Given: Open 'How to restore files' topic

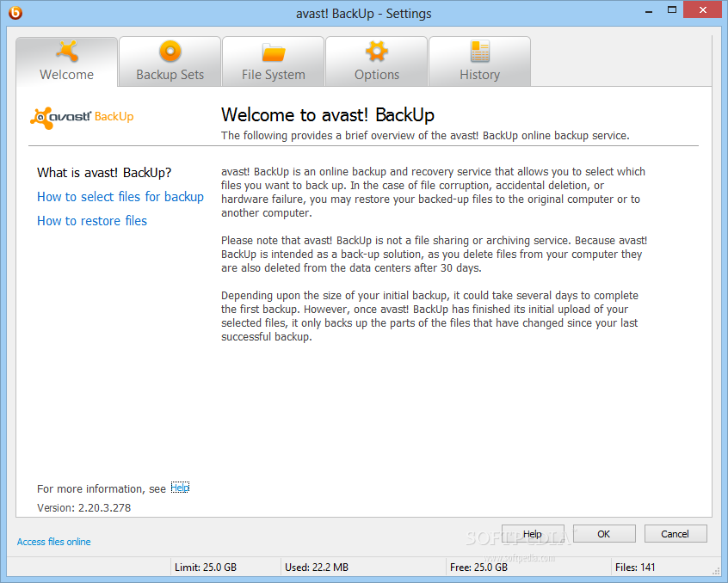Looking at the screenshot, I should point(92,221).
